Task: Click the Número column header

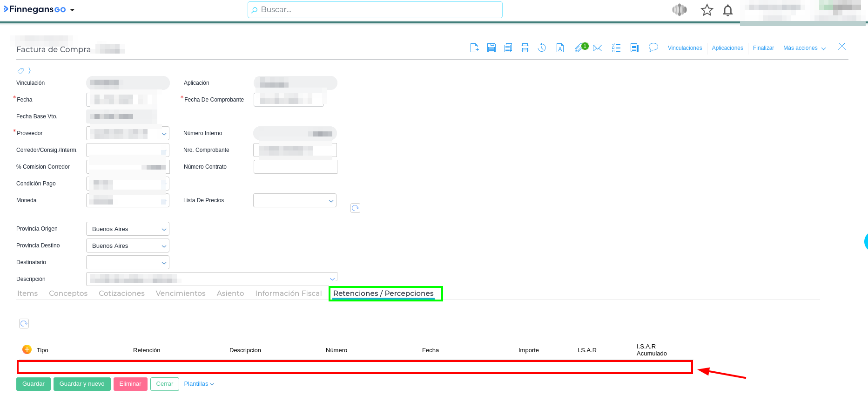Action: pyautogui.click(x=336, y=350)
